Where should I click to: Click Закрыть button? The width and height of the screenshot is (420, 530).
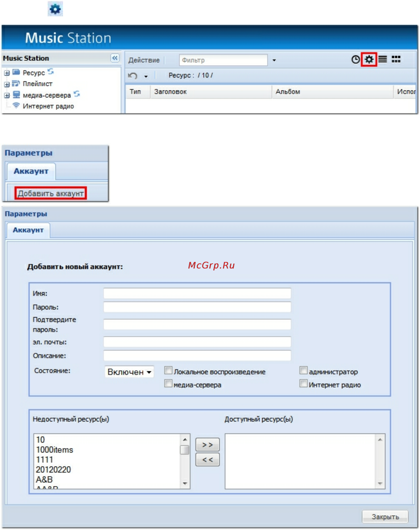385,517
